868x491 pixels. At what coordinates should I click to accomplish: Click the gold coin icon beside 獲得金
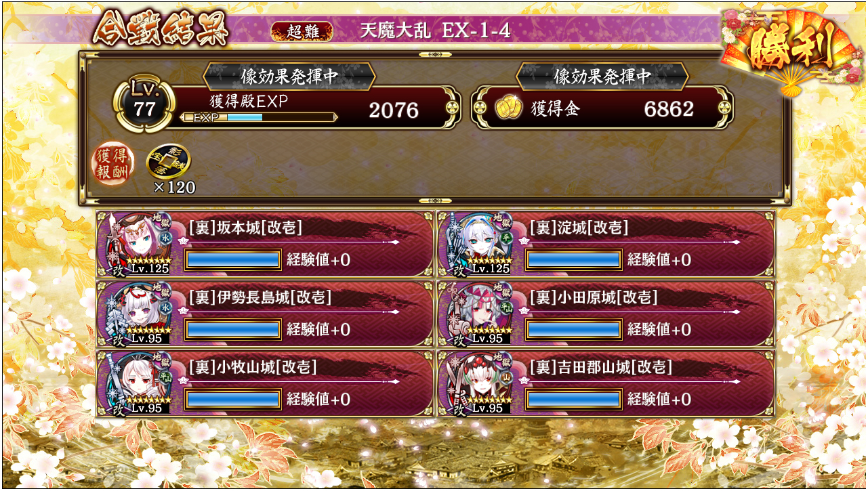click(508, 108)
